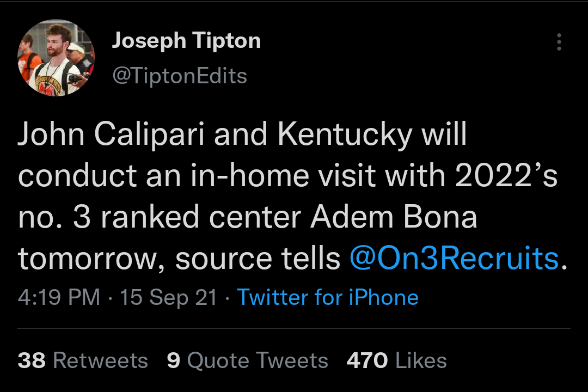Click the name Adem Bona in the tweet
This screenshot has height=392, width=588.
pyautogui.click(x=394, y=217)
